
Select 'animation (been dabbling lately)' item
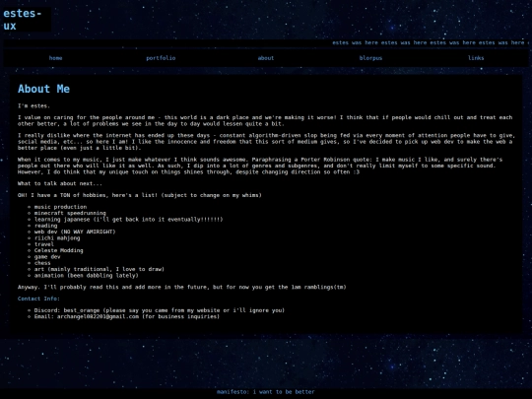coord(86,276)
